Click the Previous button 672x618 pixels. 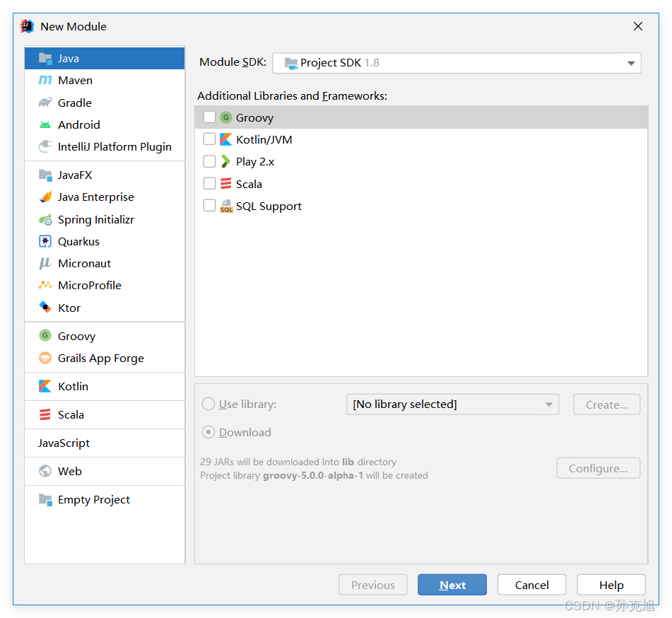373,585
